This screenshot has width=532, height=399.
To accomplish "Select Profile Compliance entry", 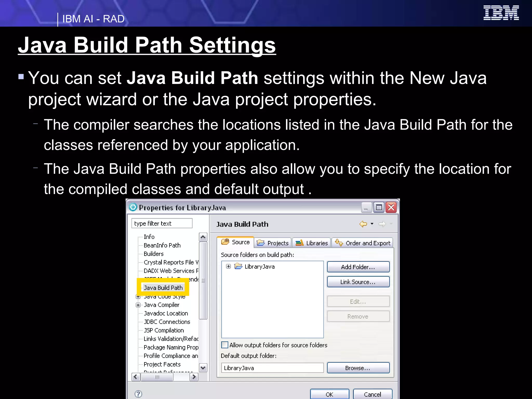I will 171,356.
